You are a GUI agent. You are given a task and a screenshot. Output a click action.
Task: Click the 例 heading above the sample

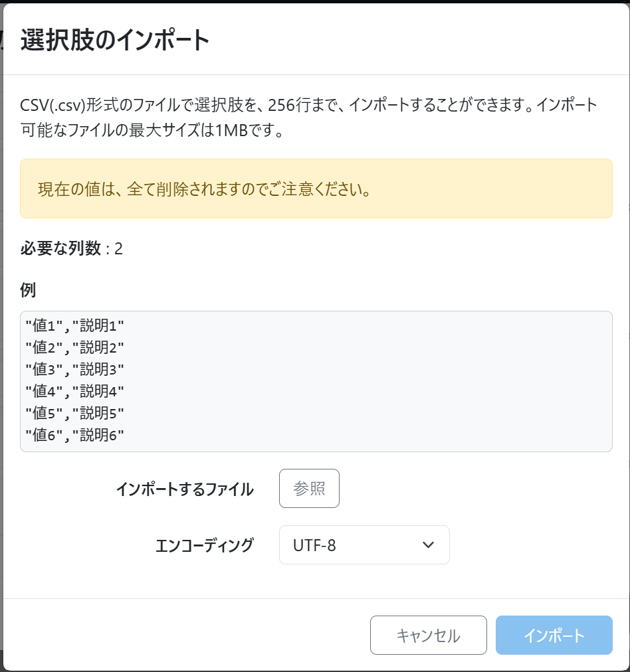28,290
